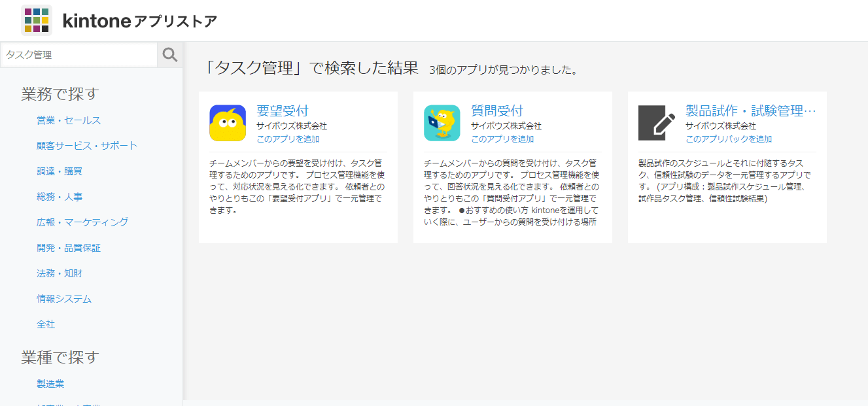Select the 広報・マーケティング category
Viewport: 868px width, 406px height.
coord(82,222)
